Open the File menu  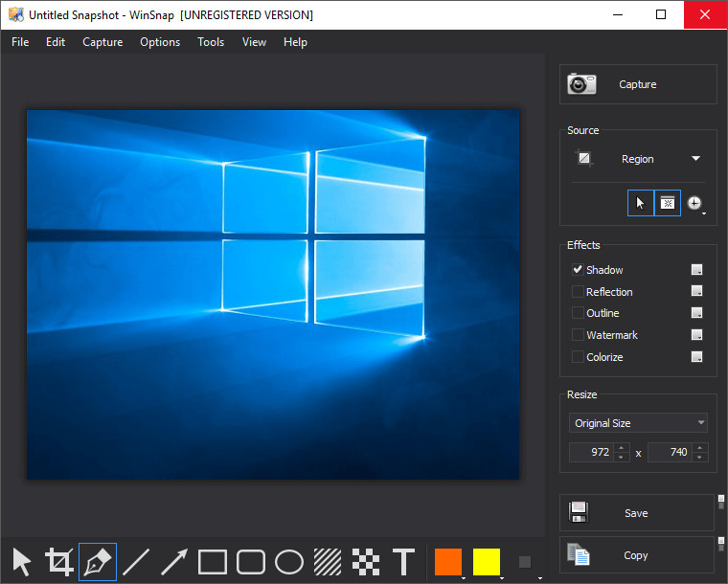(20, 42)
